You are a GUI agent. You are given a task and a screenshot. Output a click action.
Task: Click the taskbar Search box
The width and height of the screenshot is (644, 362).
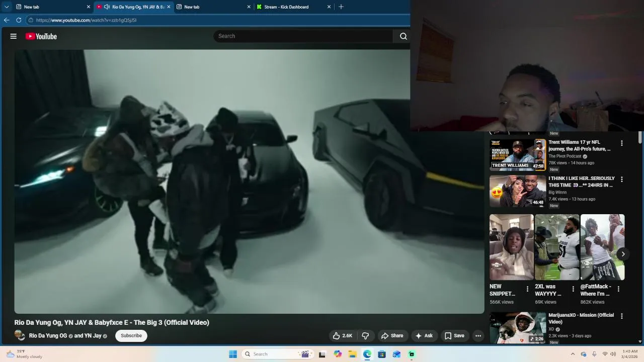point(277,354)
